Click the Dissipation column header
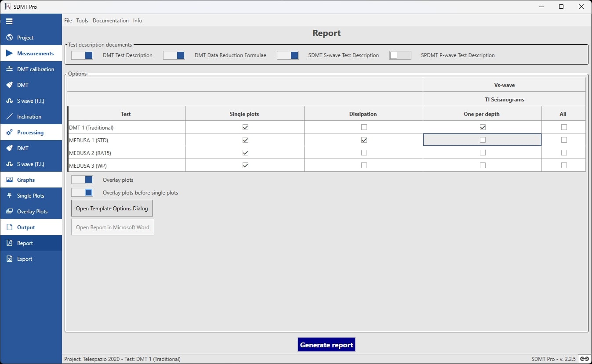This screenshot has height=364, width=592. [x=363, y=114]
